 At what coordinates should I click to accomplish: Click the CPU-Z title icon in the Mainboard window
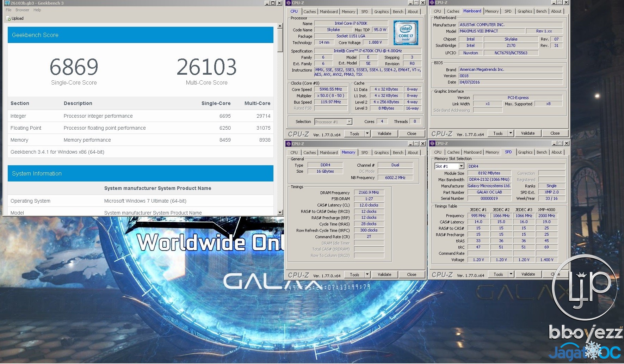pyautogui.click(x=432, y=2)
